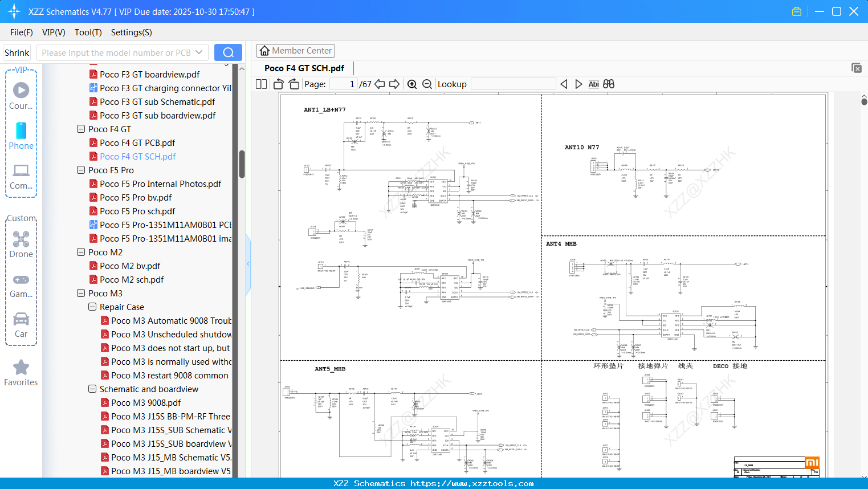Click the zoom out magnifier icon
The height and width of the screenshot is (489, 868).
tap(427, 84)
